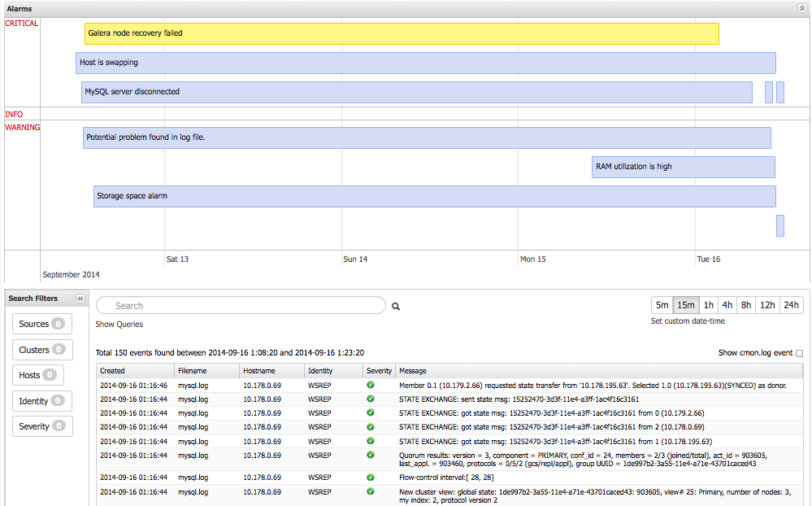The image size is (812, 506).
Task: Click into the Search input field
Action: pyautogui.click(x=244, y=306)
